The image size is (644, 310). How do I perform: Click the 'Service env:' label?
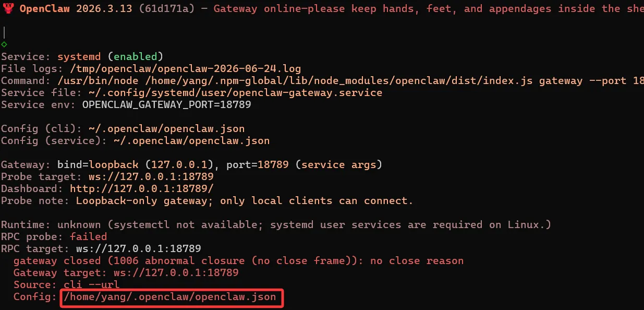coord(39,105)
